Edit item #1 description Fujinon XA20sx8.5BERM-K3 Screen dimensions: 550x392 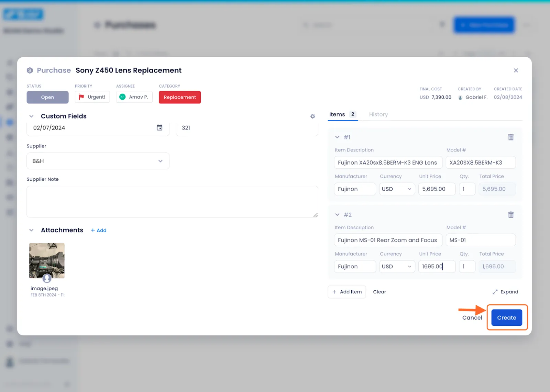388,163
